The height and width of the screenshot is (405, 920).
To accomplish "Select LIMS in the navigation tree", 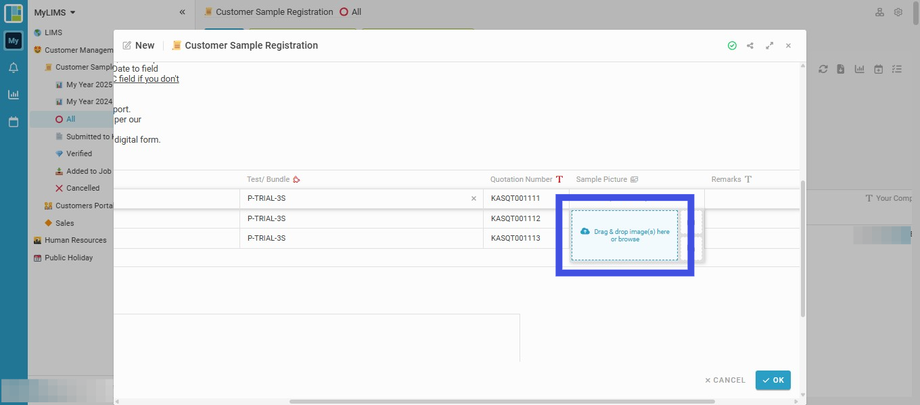I will coord(53,32).
